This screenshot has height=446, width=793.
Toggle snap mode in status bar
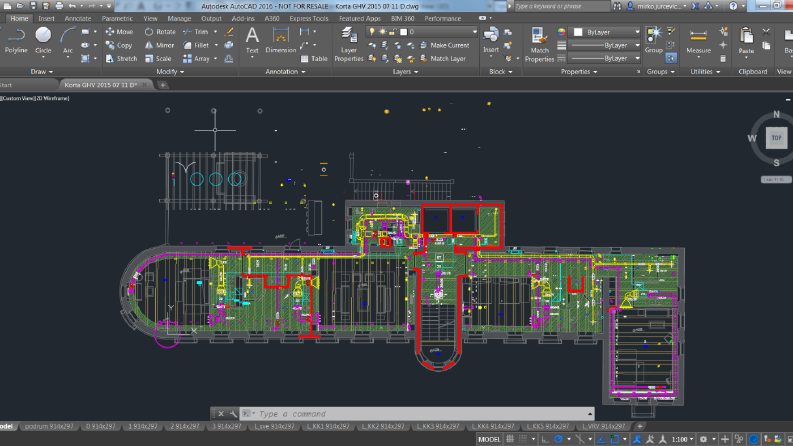[522, 439]
